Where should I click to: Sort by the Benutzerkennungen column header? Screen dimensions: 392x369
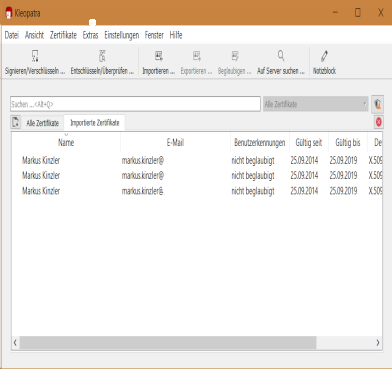pyautogui.click(x=260, y=142)
